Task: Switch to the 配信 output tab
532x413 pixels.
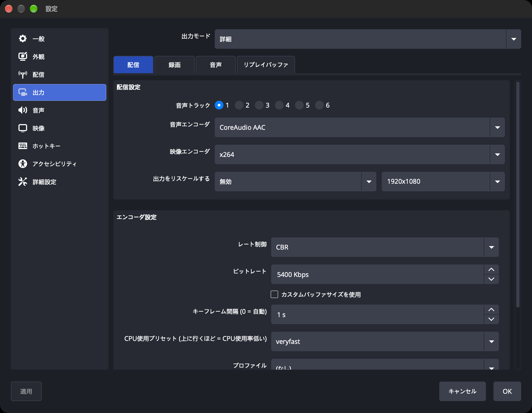Action: (x=133, y=65)
